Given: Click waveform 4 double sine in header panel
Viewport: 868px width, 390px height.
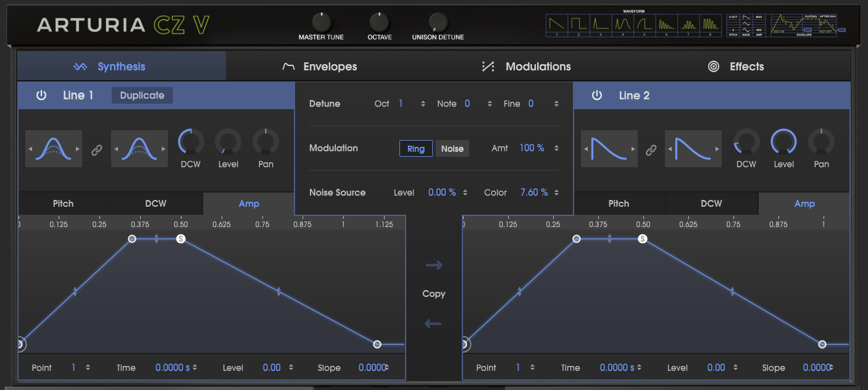Looking at the screenshot, I should coord(623,24).
